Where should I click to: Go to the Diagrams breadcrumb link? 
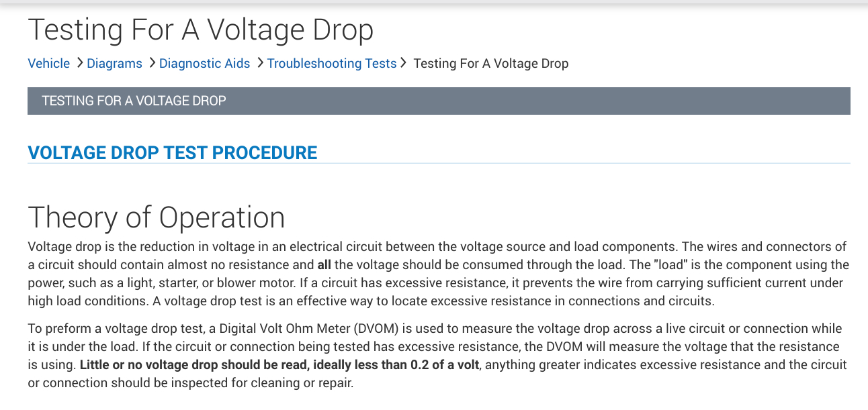click(x=114, y=63)
